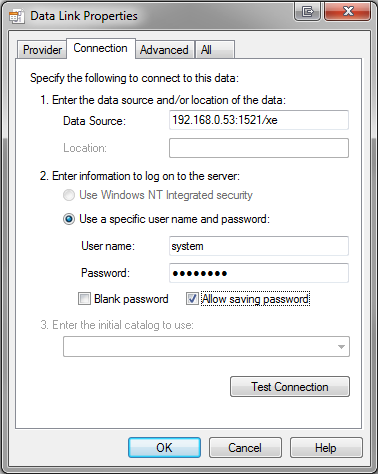
Task: Uncheck Allow saving password
Action: [x=192, y=299]
